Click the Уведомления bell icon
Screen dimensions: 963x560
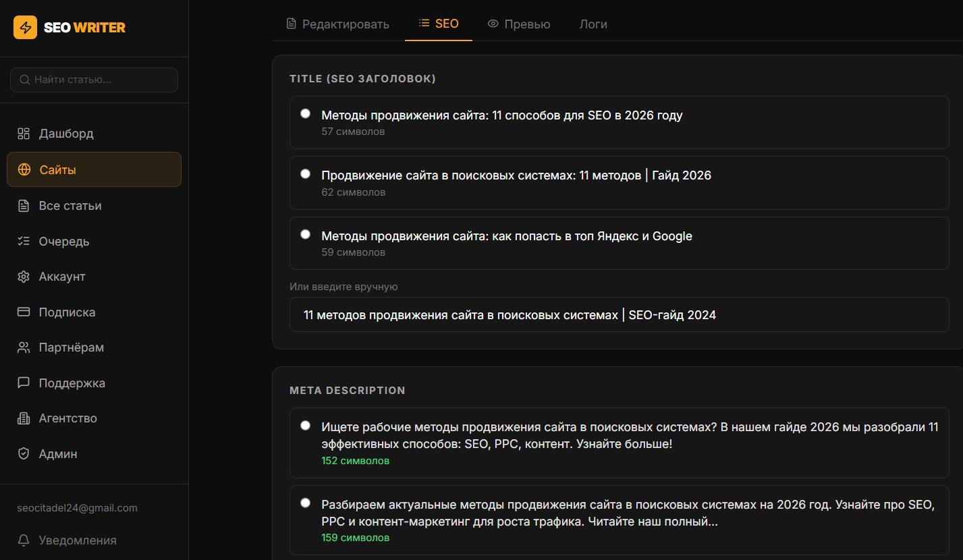(24, 540)
